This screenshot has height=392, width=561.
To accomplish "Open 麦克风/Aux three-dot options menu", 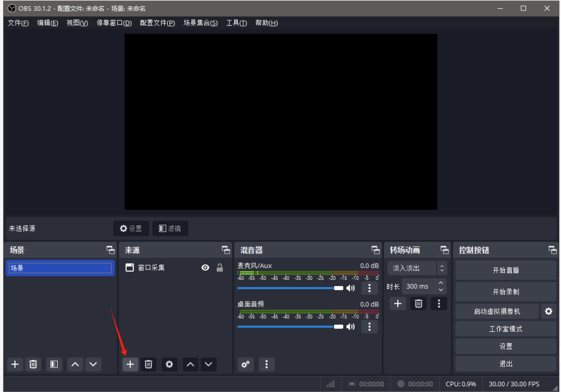I will [x=369, y=288].
